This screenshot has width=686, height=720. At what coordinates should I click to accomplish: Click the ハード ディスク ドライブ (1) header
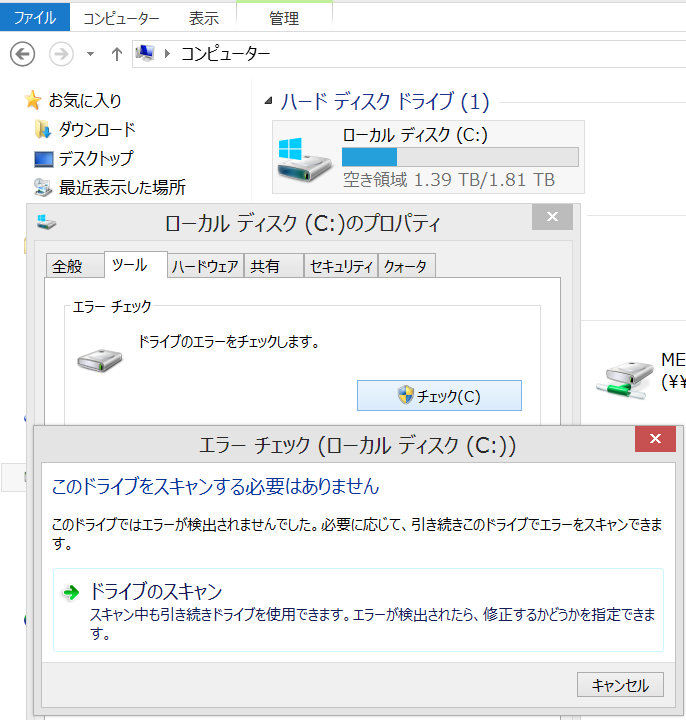pyautogui.click(x=385, y=101)
